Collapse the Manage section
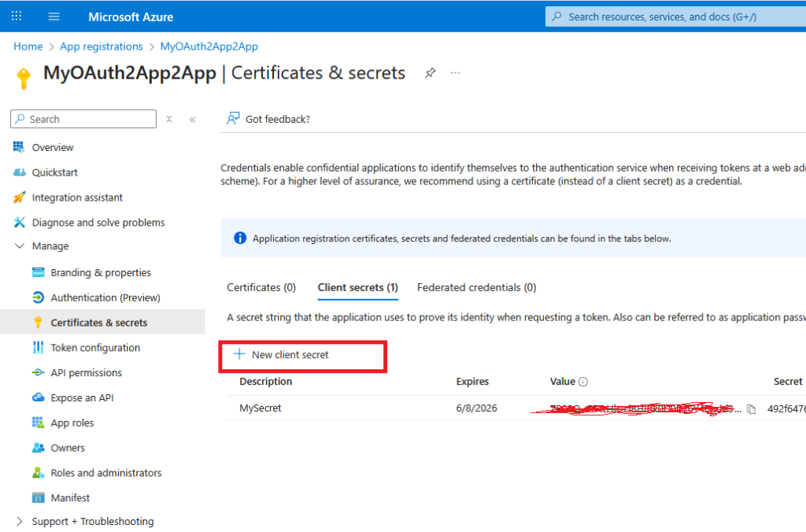This screenshot has height=532, width=806. (20, 246)
